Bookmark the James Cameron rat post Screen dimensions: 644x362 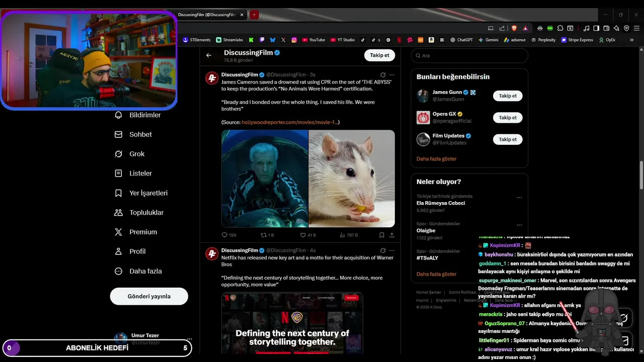tap(382, 235)
